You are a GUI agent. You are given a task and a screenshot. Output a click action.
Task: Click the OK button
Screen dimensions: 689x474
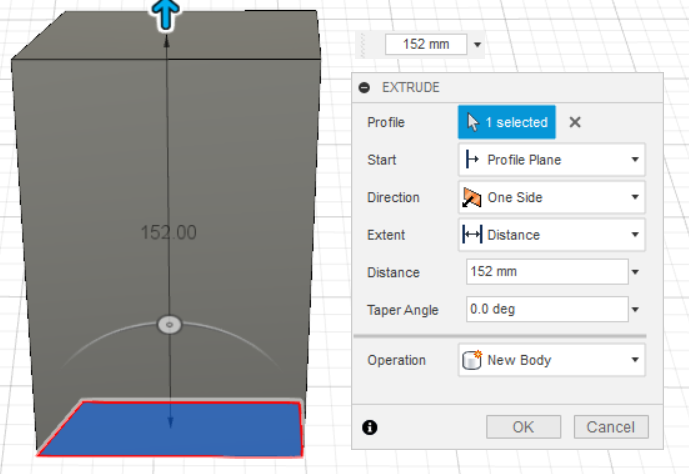523,427
